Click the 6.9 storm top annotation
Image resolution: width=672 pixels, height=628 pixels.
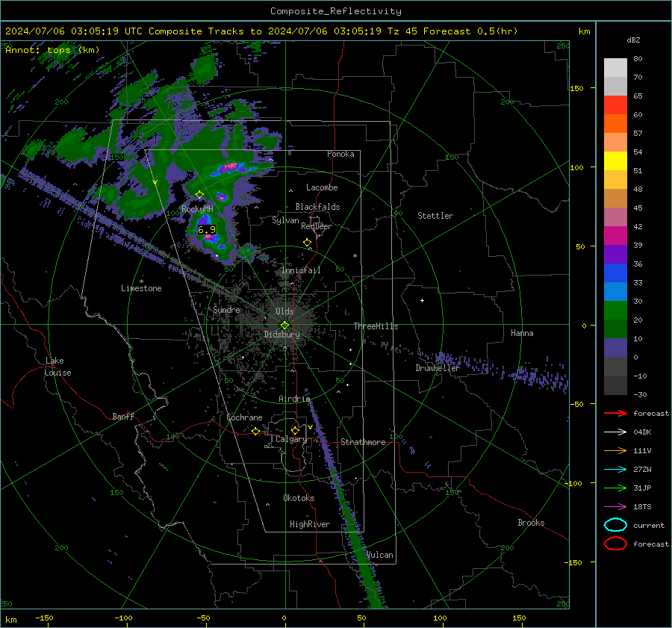pos(207,230)
